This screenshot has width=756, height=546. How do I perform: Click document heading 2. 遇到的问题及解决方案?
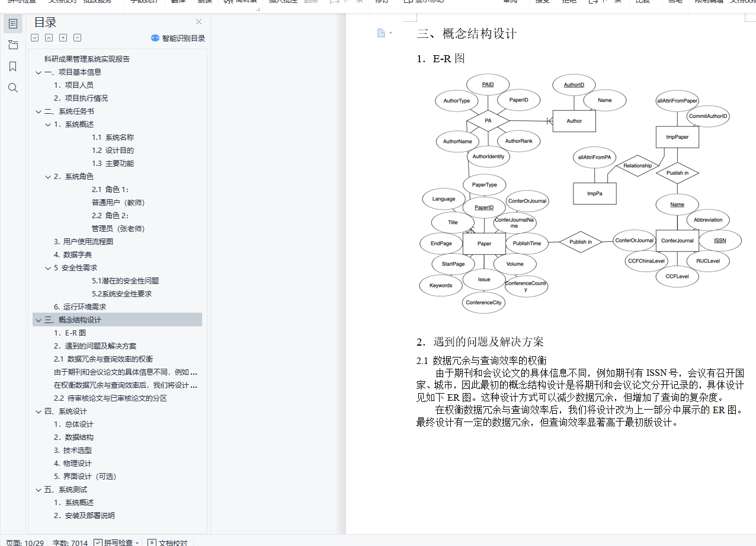(x=480, y=342)
